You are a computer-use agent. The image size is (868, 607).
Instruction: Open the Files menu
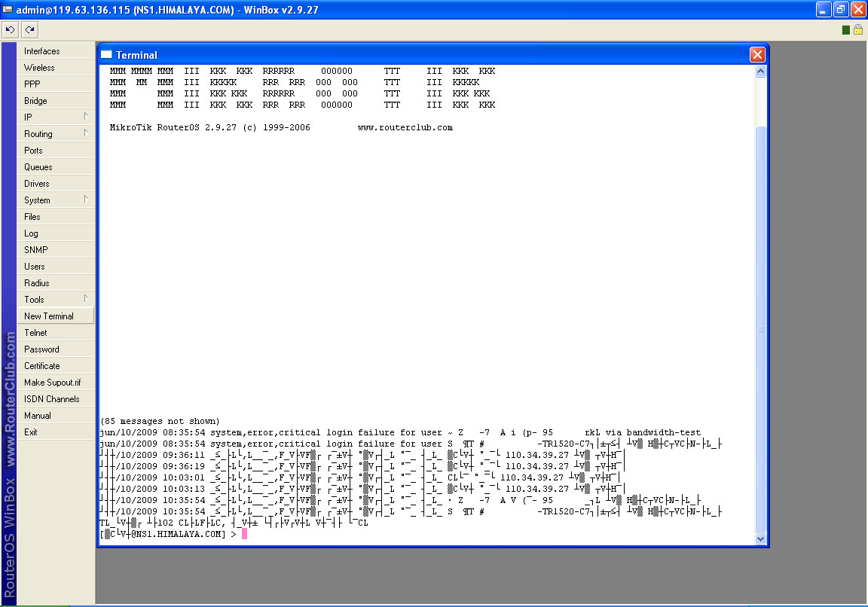coord(56,217)
